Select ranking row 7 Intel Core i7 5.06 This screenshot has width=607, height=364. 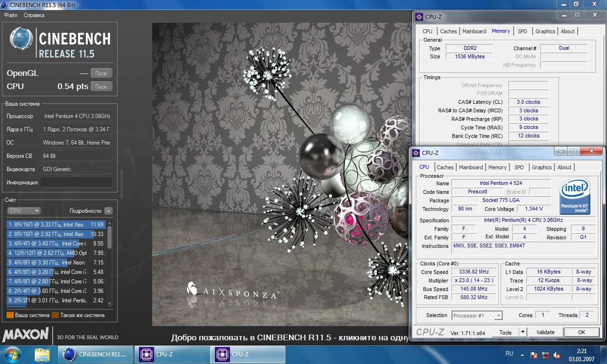pyautogui.click(x=56, y=282)
